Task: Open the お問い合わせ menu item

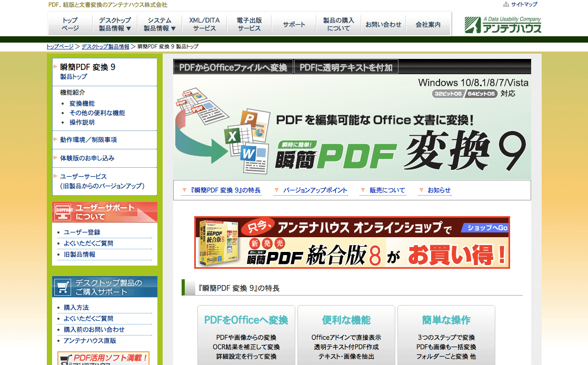Action: pyautogui.click(x=383, y=24)
